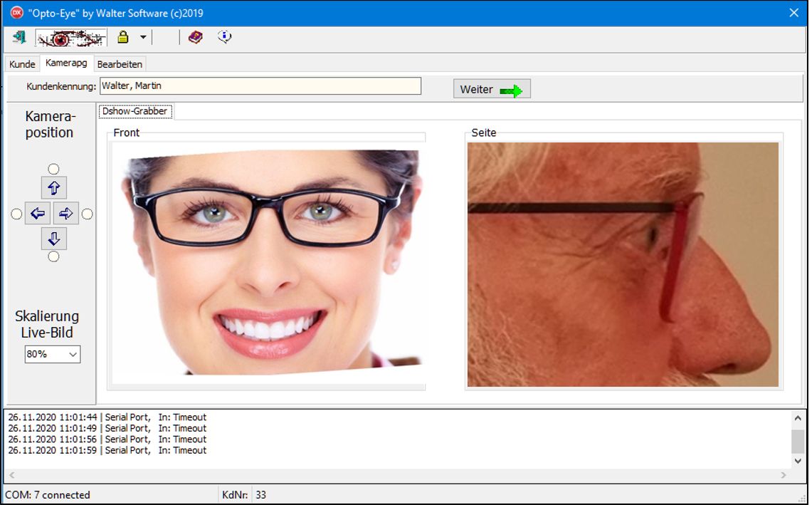Viewport: 812px width, 505px height.
Task: Click the Opto-Eye app icon in title bar
Action: [17, 13]
